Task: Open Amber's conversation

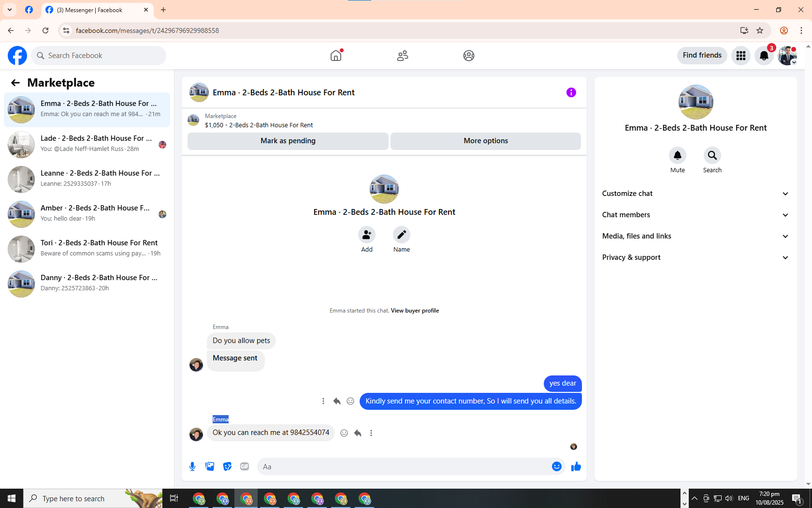Action: [87, 214]
